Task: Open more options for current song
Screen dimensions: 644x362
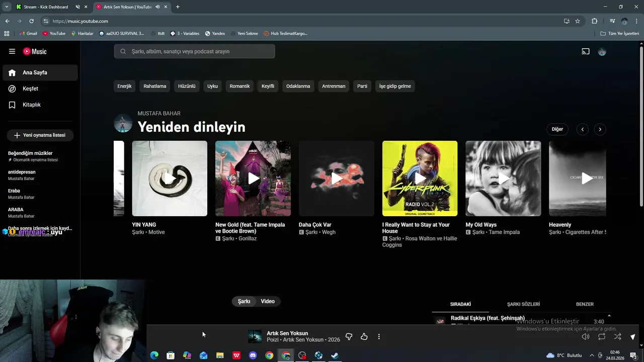Action: [x=379, y=336]
